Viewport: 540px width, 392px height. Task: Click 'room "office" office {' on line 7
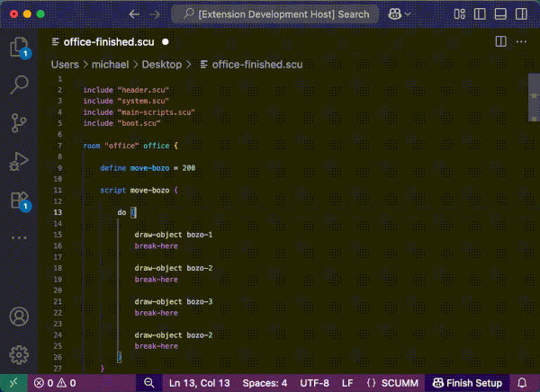(x=130, y=146)
